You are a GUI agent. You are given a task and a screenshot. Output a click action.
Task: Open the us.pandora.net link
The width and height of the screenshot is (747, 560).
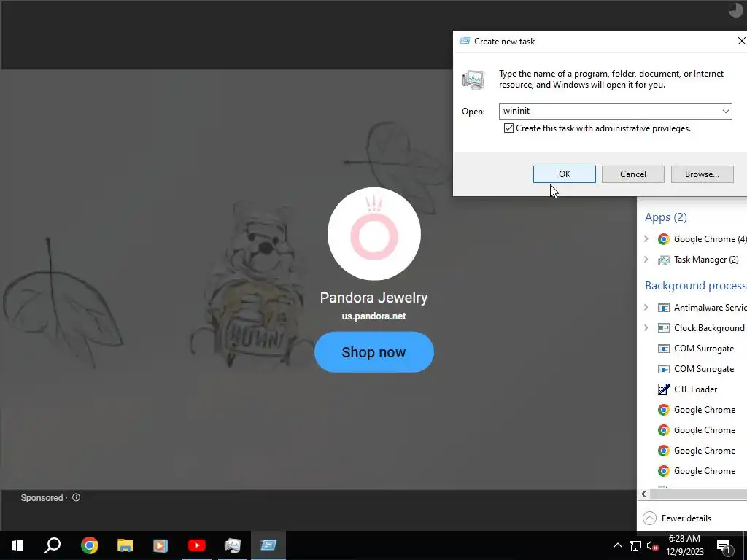(x=373, y=316)
